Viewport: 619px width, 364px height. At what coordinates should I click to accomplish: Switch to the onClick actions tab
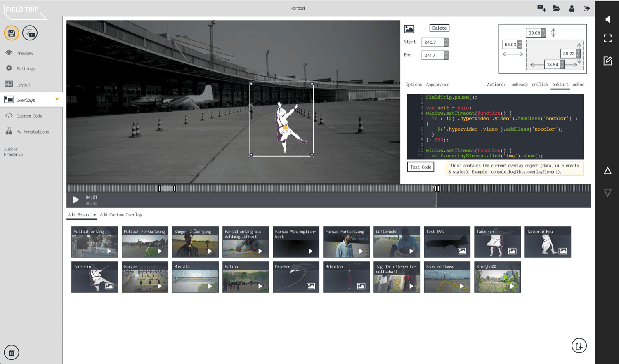pyautogui.click(x=540, y=85)
